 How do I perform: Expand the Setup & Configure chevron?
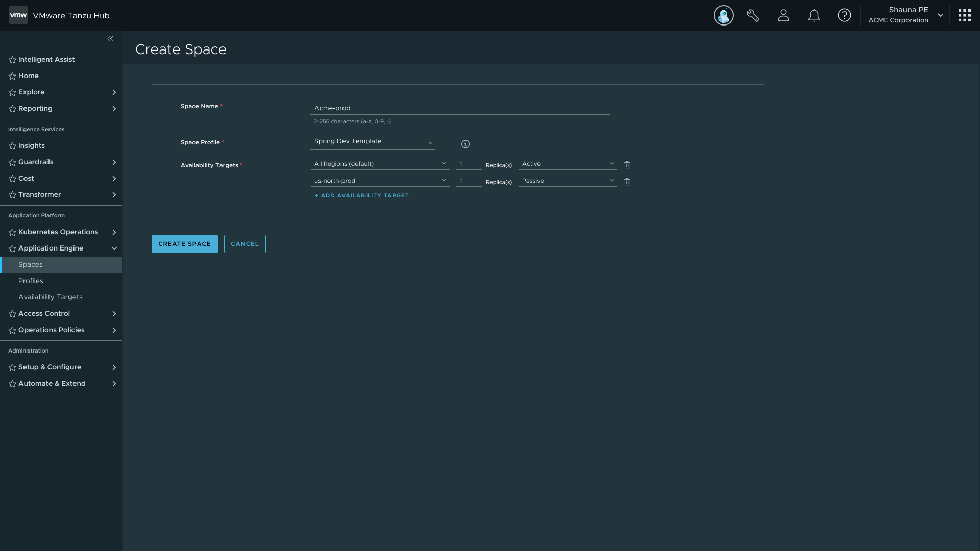[114, 367]
